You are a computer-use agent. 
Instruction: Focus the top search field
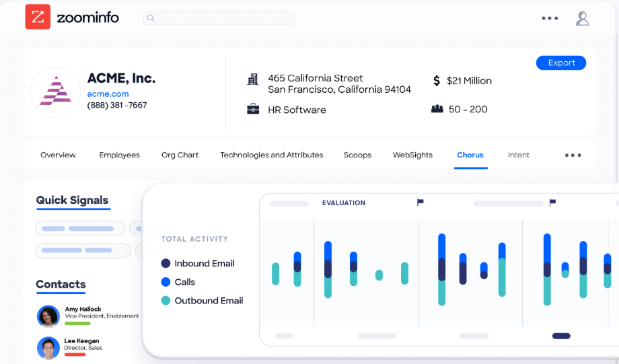pyautogui.click(x=218, y=18)
